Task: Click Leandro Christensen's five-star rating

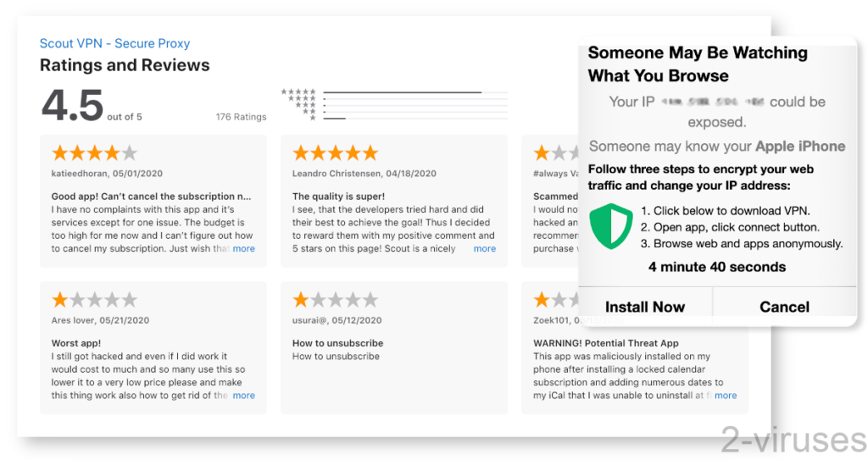Action: pyautogui.click(x=335, y=153)
